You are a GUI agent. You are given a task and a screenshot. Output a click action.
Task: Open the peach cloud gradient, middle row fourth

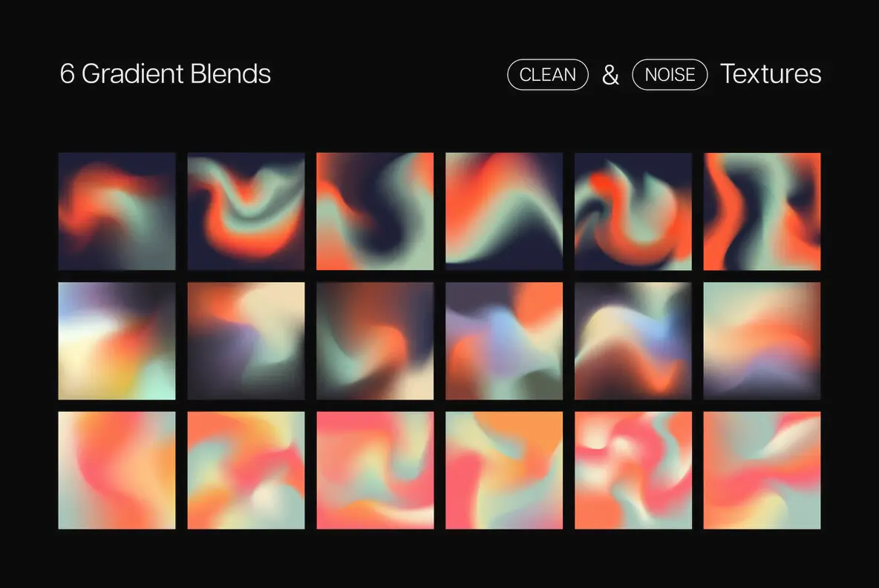click(x=504, y=340)
